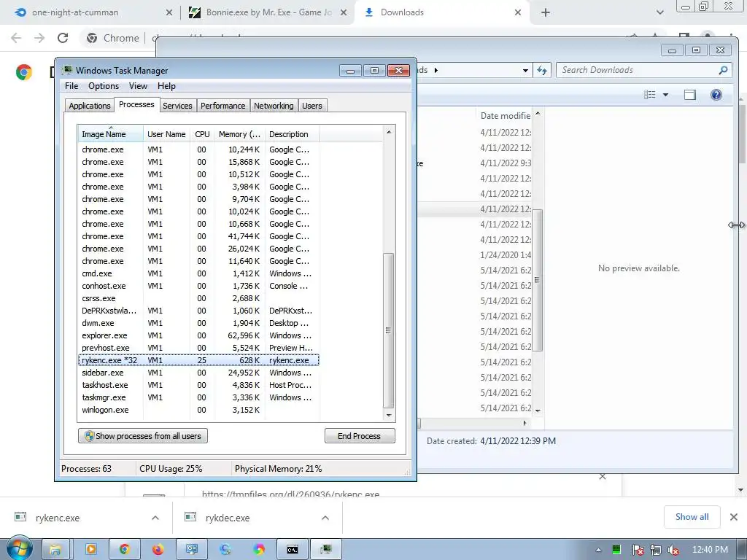Click the network tray icon

coord(656,550)
